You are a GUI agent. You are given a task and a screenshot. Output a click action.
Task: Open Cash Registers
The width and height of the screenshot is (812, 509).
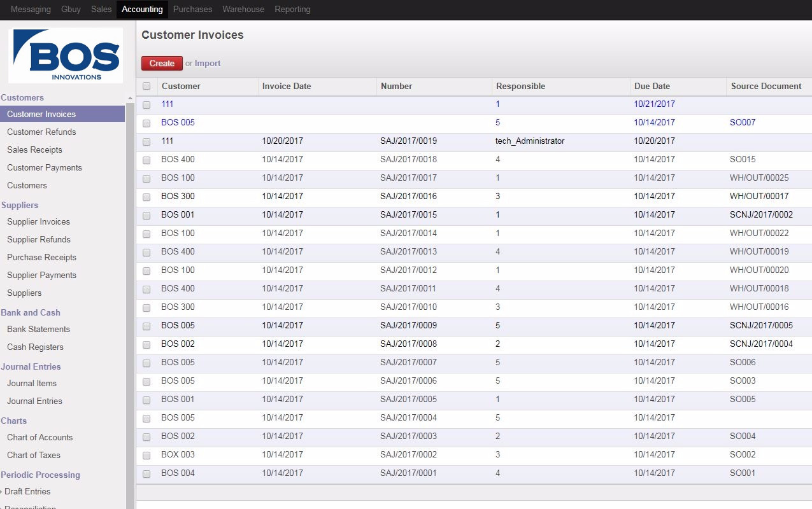pos(35,347)
